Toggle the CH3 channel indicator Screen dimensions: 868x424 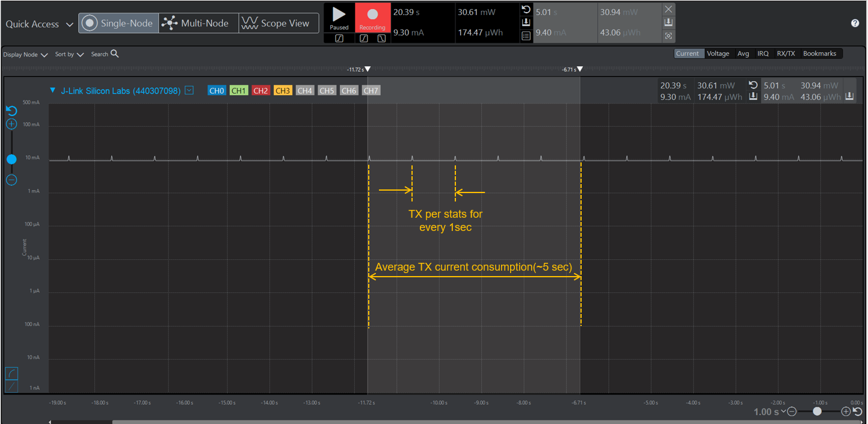coord(283,90)
